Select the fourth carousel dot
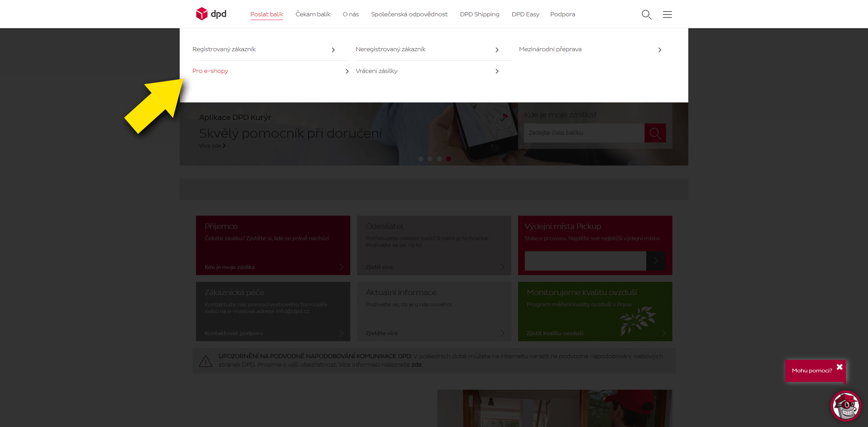868x427 pixels. pos(449,159)
